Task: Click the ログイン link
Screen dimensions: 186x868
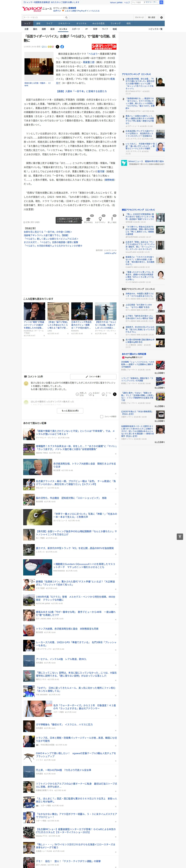Action: [x=57, y=11]
